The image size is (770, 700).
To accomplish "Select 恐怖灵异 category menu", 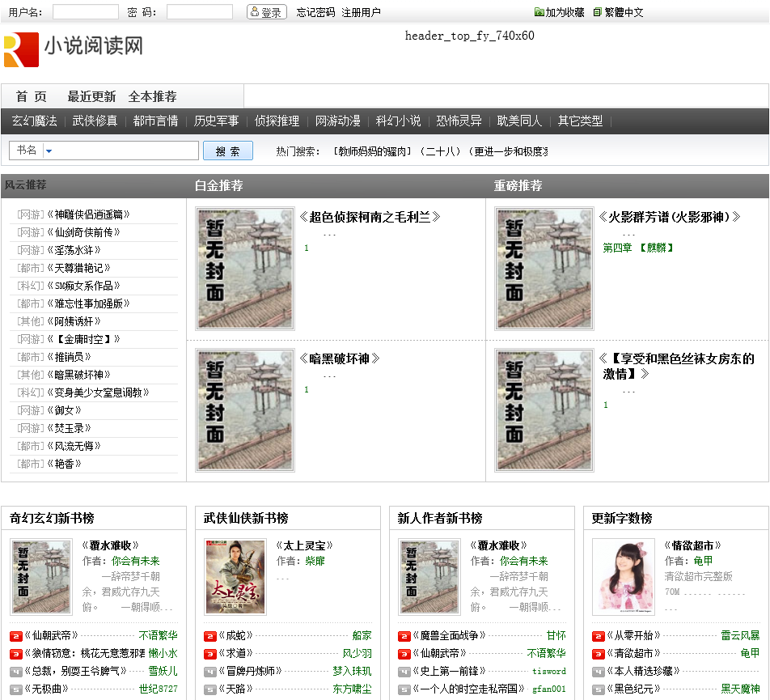I will (459, 121).
